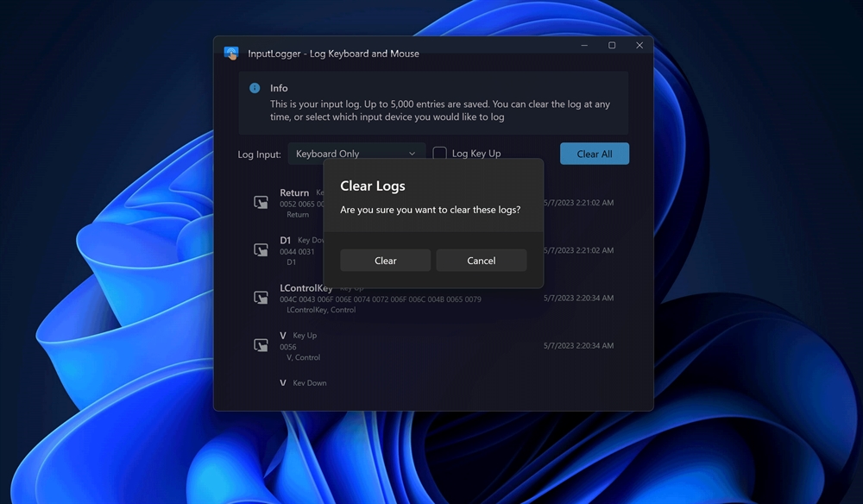This screenshot has height=504, width=863.
Task: Minimize the InputLogger window
Action: click(x=584, y=46)
